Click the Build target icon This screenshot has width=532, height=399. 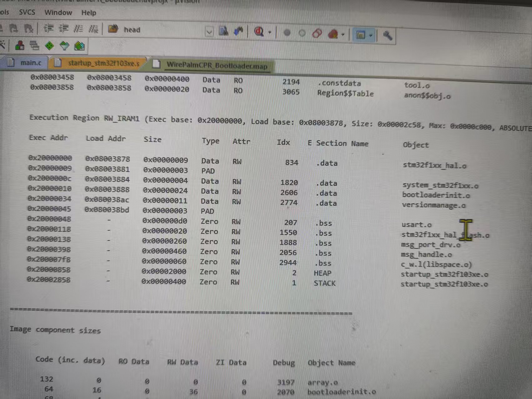coord(20,46)
